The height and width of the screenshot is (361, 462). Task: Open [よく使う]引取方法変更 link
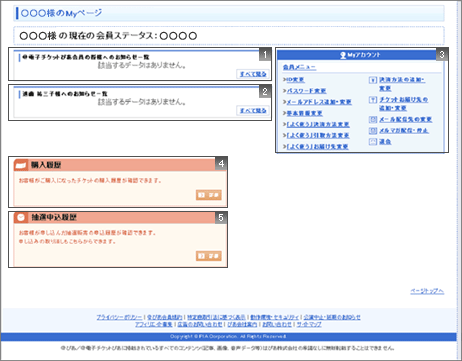coord(318,135)
